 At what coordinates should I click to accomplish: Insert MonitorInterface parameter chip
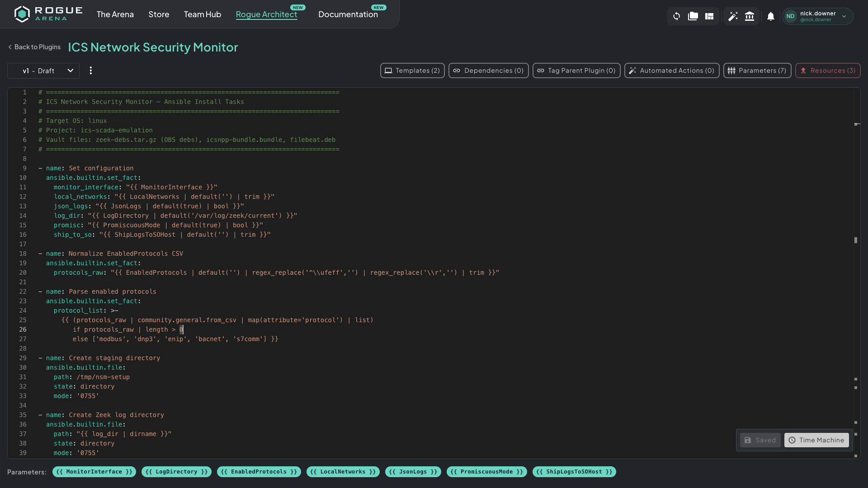point(94,472)
